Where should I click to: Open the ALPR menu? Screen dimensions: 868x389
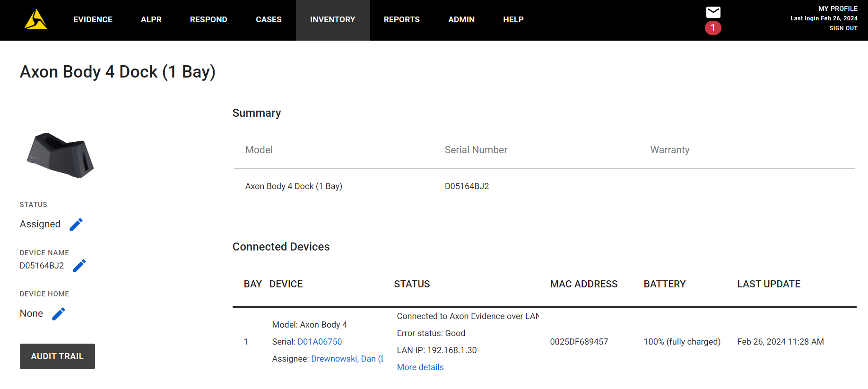click(151, 20)
